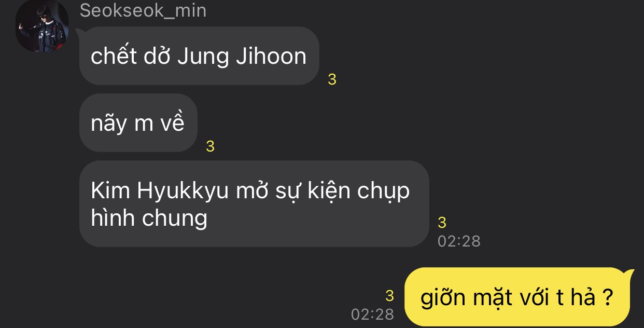
Task: Tap unread count beside Kim Hyukkyu message
Action: [x=442, y=223]
